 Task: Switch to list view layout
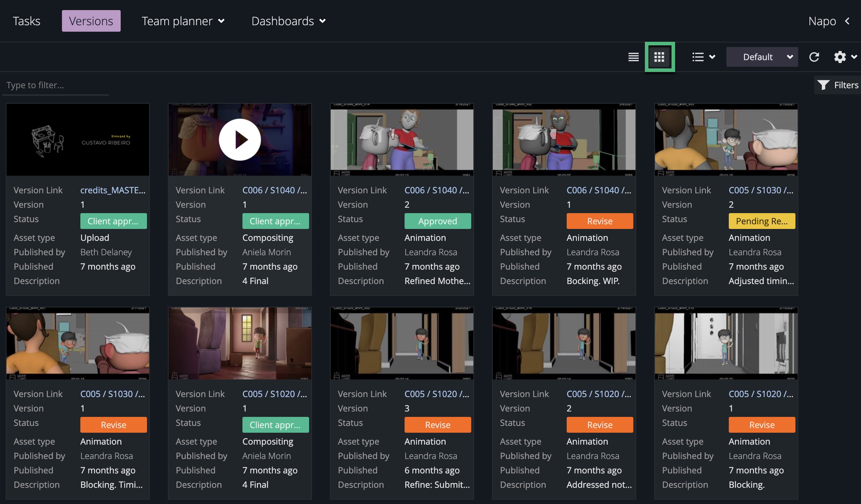click(633, 57)
